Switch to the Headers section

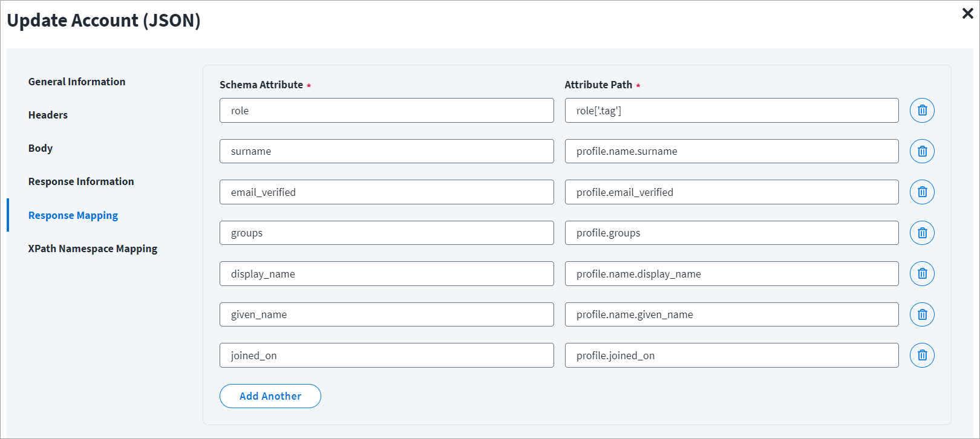tap(48, 115)
